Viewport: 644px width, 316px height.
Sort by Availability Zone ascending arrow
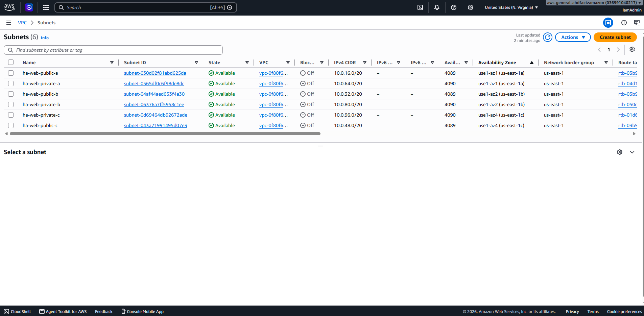532,63
